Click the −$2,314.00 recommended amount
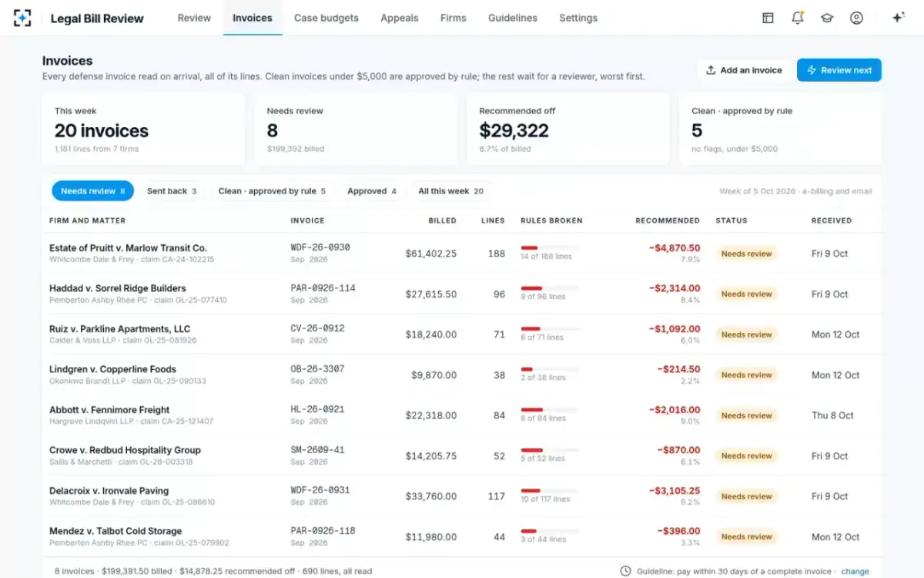This screenshot has width=924, height=578. coord(675,288)
